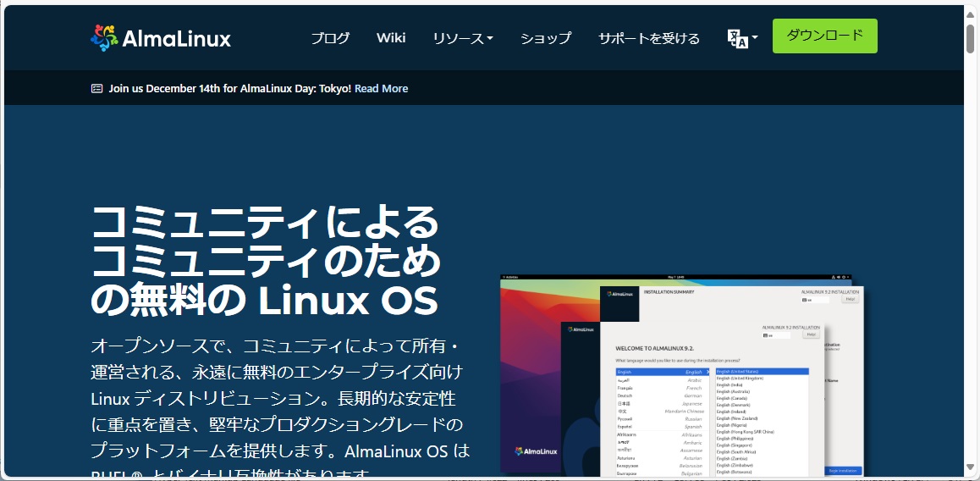Open the ブログ page

coord(330,38)
